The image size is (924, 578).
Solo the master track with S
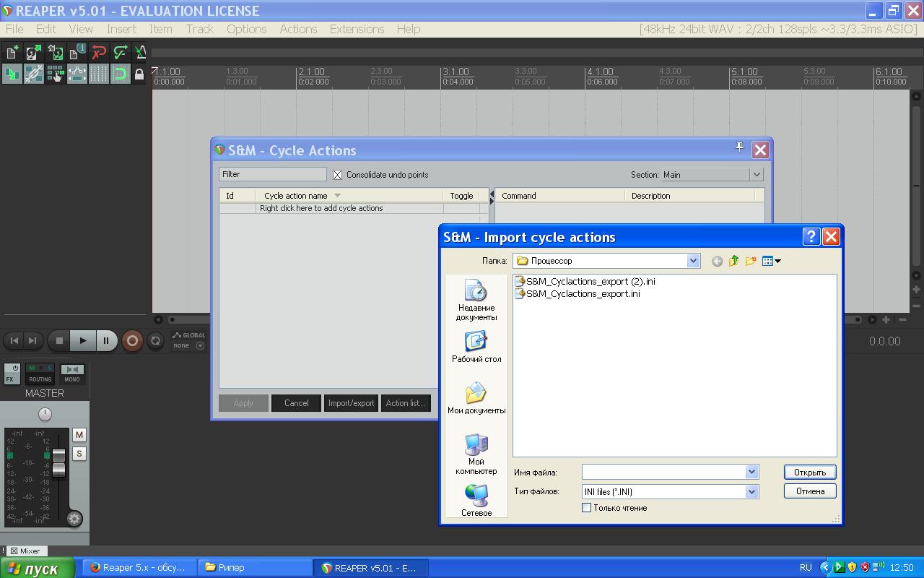tap(79, 453)
